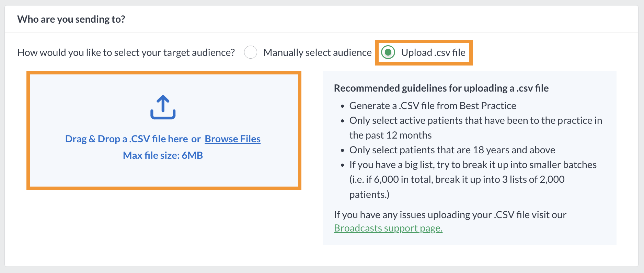Click the 'Manually select audience' label text
Screen dimensions: 644x273
[x=318, y=52]
